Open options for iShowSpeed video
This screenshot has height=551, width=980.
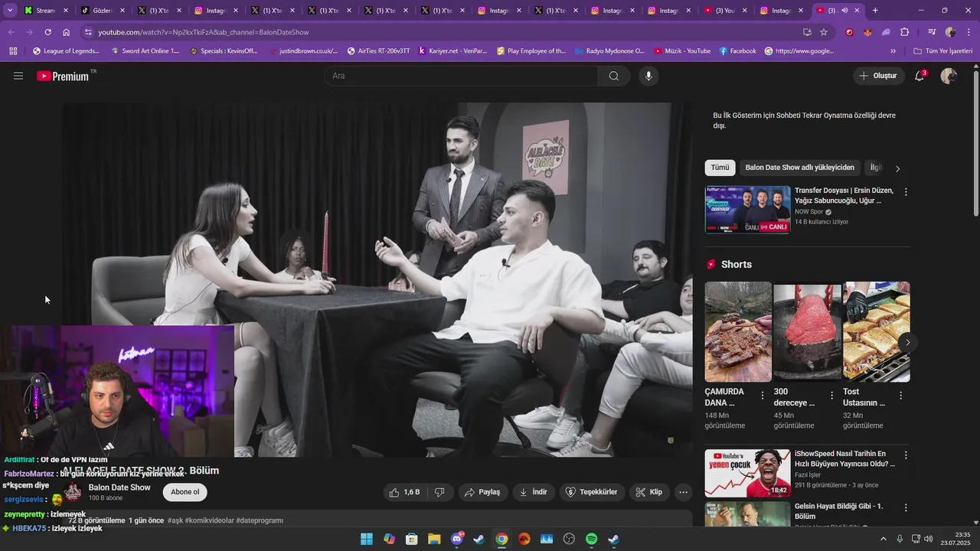click(906, 455)
